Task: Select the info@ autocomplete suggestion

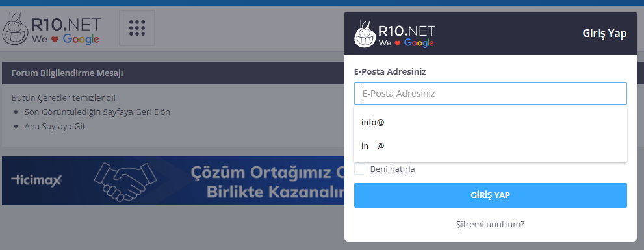Action: tap(490, 122)
